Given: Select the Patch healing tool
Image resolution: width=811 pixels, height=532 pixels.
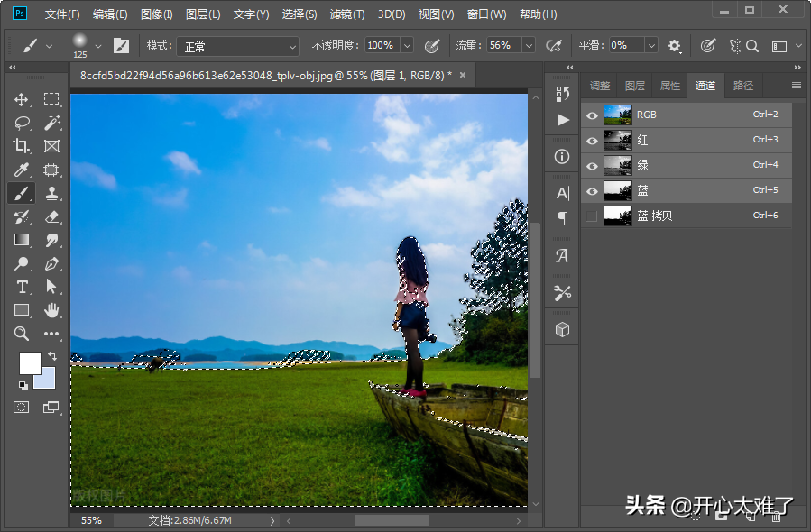Looking at the screenshot, I should click(x=51, y=170).
